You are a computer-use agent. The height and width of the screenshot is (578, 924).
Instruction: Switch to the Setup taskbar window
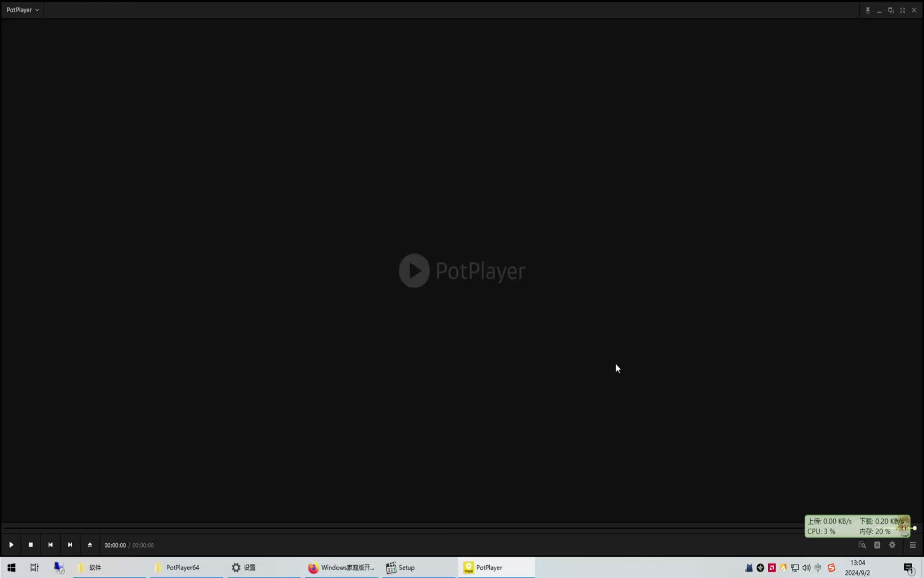[x=406, y=567]
